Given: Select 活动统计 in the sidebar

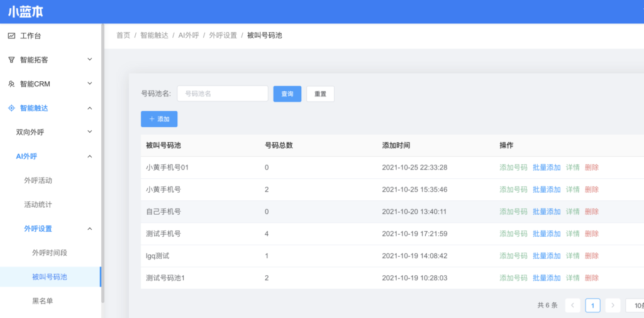Looking at the screenshot, I should (38, 205).
